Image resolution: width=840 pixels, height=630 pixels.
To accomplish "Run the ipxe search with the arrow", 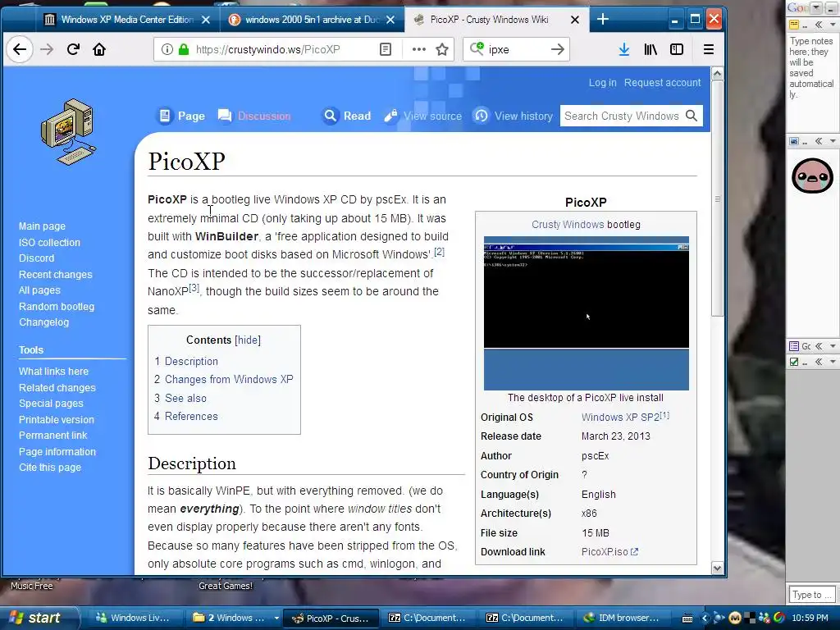I will [x=558, y=49].
